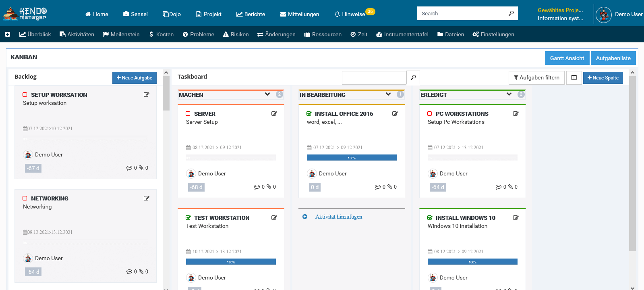The width and height of the screenshot is (644, 290).
Task: Expand the ERLEDIGT column chevron
Action: pyautogui.click(x=509, y=94)
